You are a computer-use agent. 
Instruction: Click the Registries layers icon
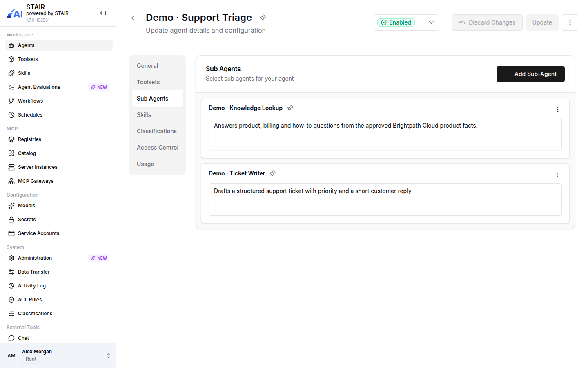coord(11,139)
